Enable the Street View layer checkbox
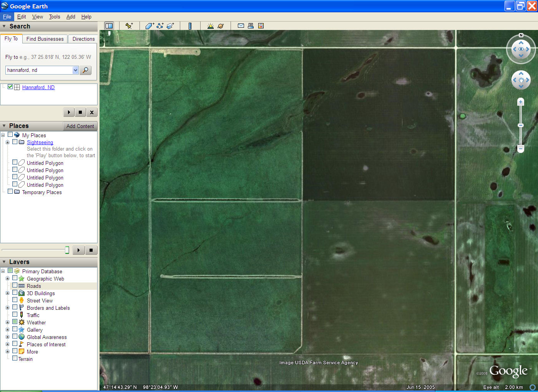538x392 pixels. tap(15, 300)
